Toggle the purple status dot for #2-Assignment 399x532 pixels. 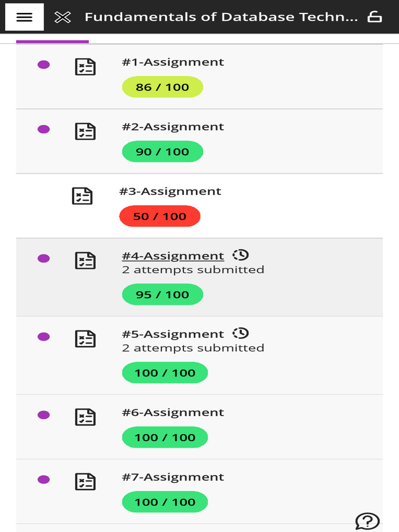point(44,129)
